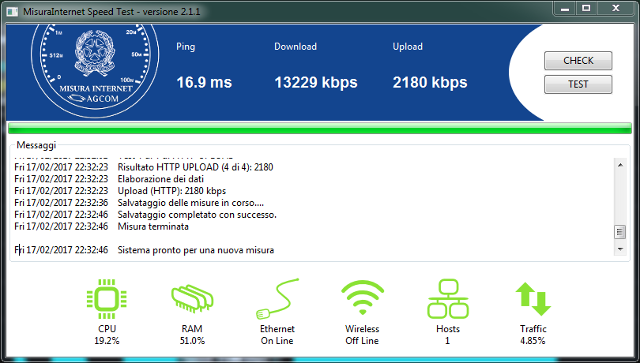
Task: Maximize the MisuraInternet window
Action: tap(586, 9)
